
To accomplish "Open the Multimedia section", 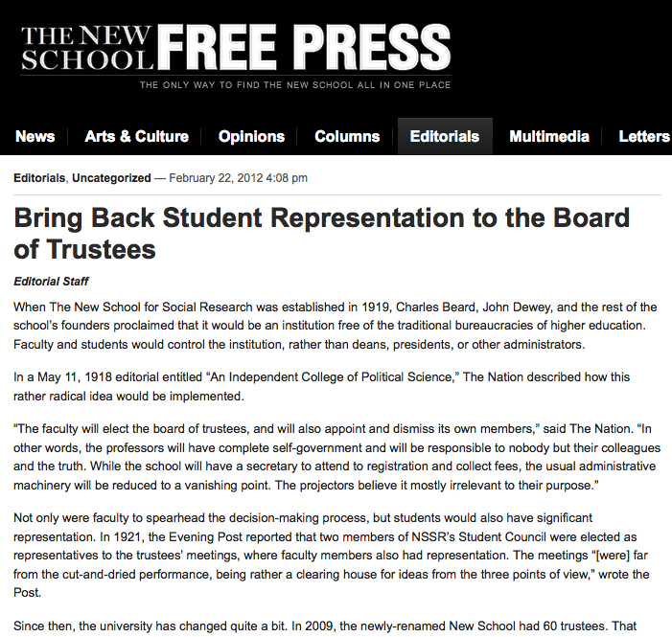I will pyautogui.click(x=549, y=136).
